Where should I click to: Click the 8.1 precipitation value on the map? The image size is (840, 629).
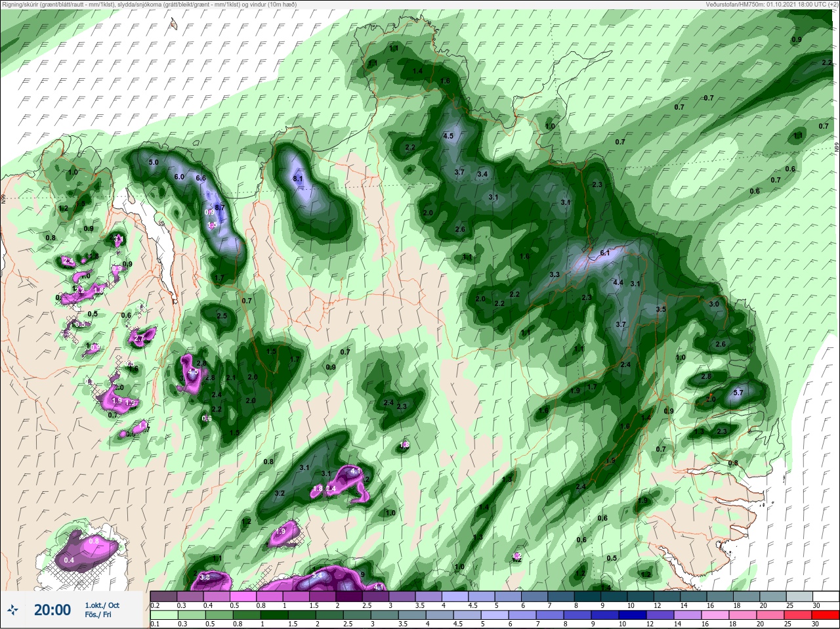tap(297, 179)
